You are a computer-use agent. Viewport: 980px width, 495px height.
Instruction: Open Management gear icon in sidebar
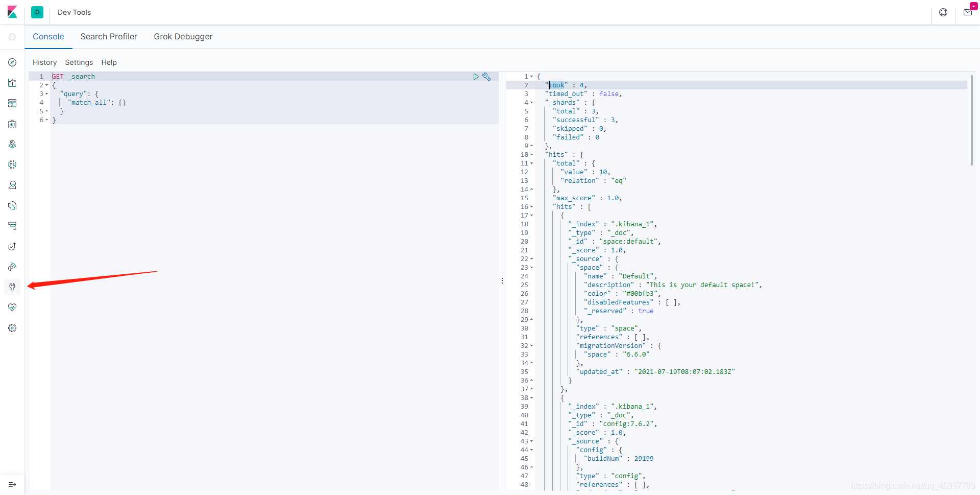[x=12, y=328]
